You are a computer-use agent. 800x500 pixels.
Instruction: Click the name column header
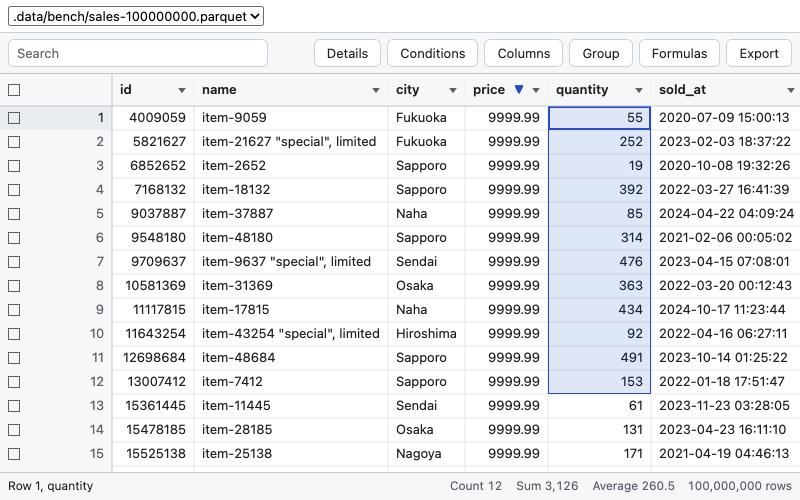[291, 90]
